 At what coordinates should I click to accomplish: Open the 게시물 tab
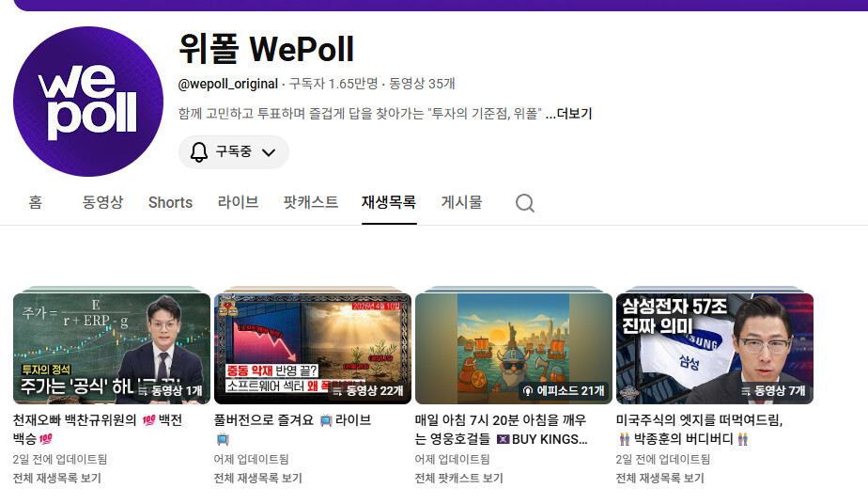click(461, 202)
